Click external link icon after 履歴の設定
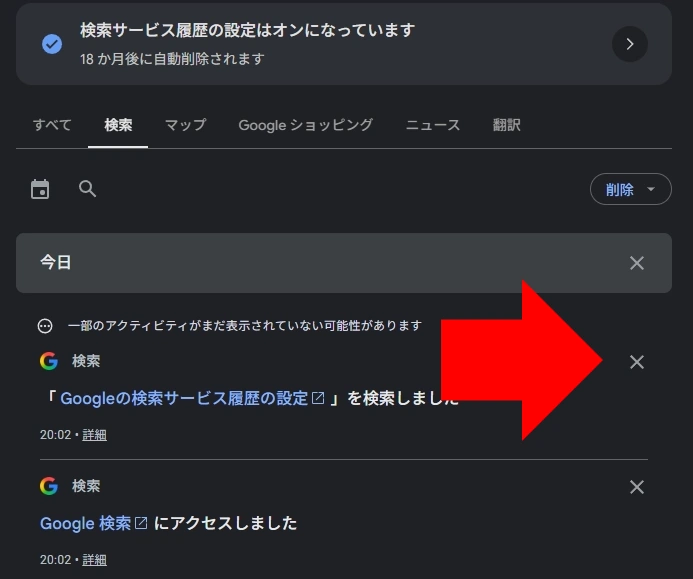693x579 pixels. click(318, 398)
